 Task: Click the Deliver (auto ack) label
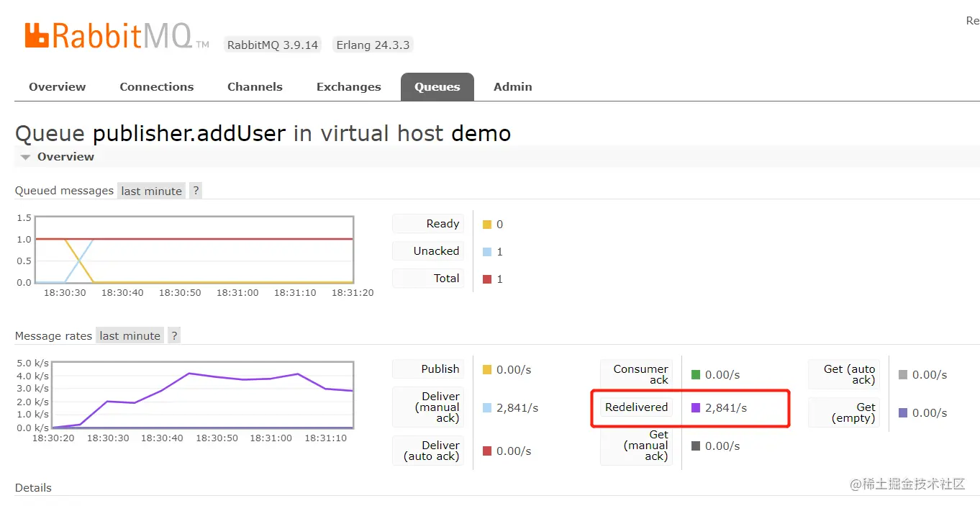[x=428, y=451]
